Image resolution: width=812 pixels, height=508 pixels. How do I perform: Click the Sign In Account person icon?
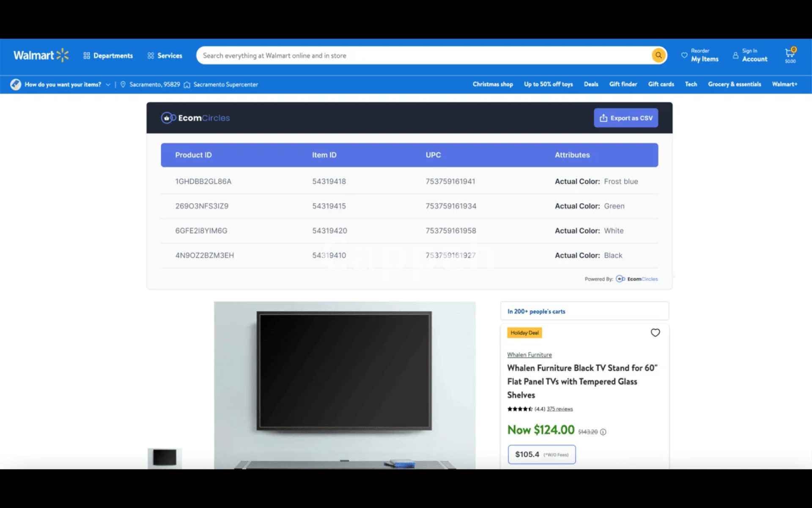pyautogui.click(x=735, y=55)
